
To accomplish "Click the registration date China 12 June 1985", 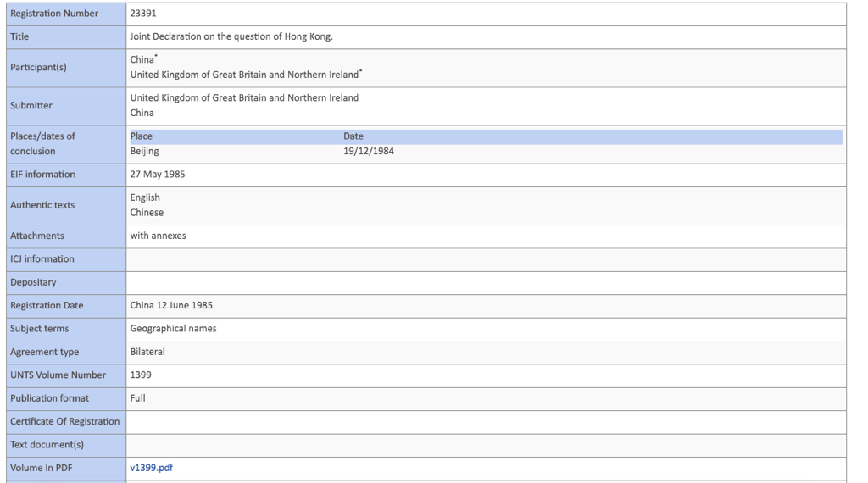I will (x=171, y=305).
